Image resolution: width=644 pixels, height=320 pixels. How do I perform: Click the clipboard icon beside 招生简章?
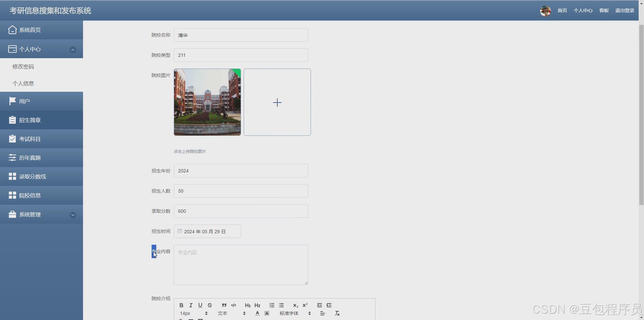tap(12, 120)
